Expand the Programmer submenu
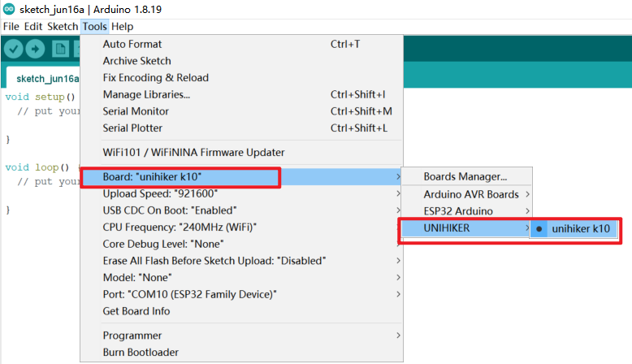The height and width of the screenshot is (364, 632). click(x=241, y=336)
